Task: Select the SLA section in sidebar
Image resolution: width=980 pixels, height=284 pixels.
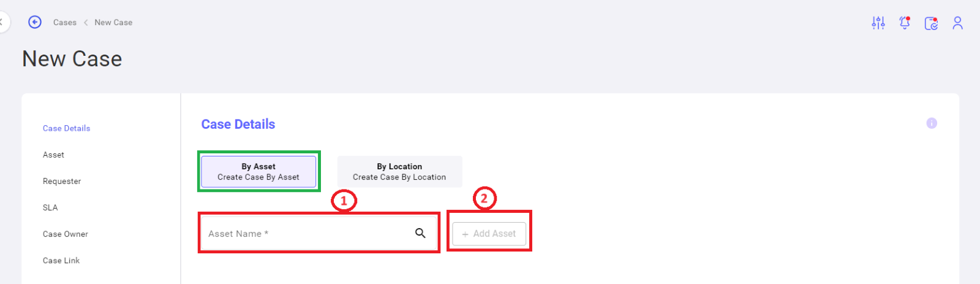Action: [50, 207]
